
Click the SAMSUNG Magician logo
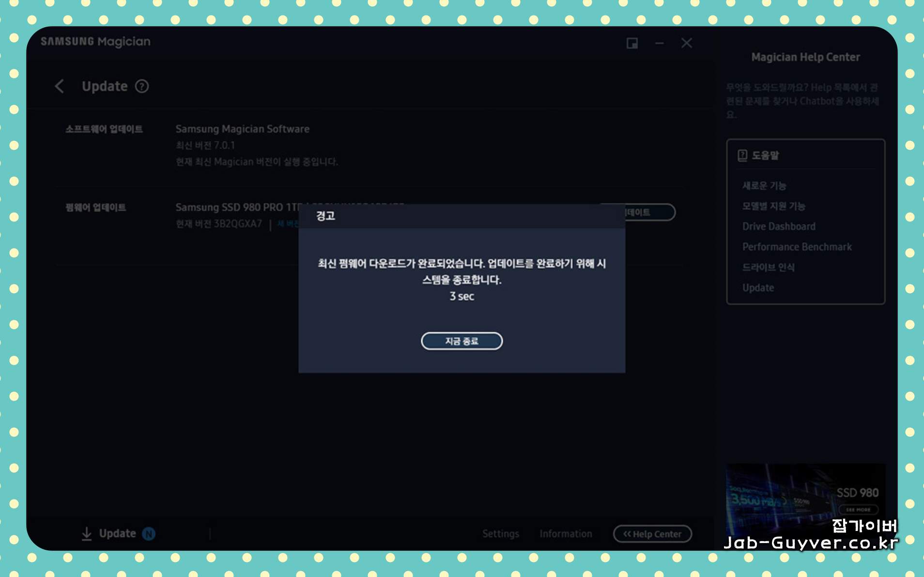click(95, 42)
